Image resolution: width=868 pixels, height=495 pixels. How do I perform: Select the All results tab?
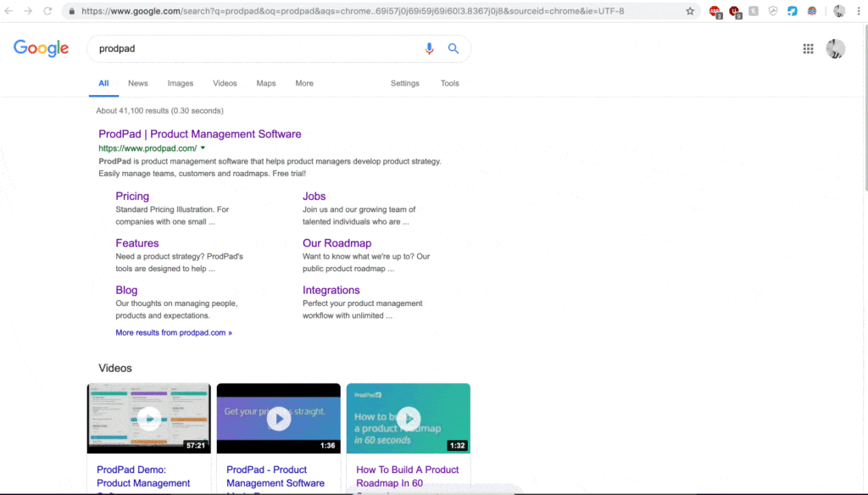click(x=103, y=83)
